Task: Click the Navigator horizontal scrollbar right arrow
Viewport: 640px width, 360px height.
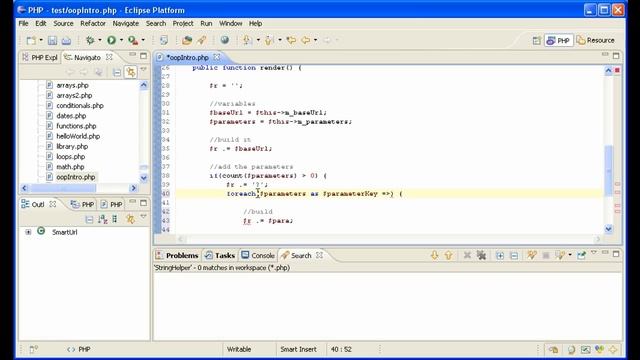Action: [133, 188]
